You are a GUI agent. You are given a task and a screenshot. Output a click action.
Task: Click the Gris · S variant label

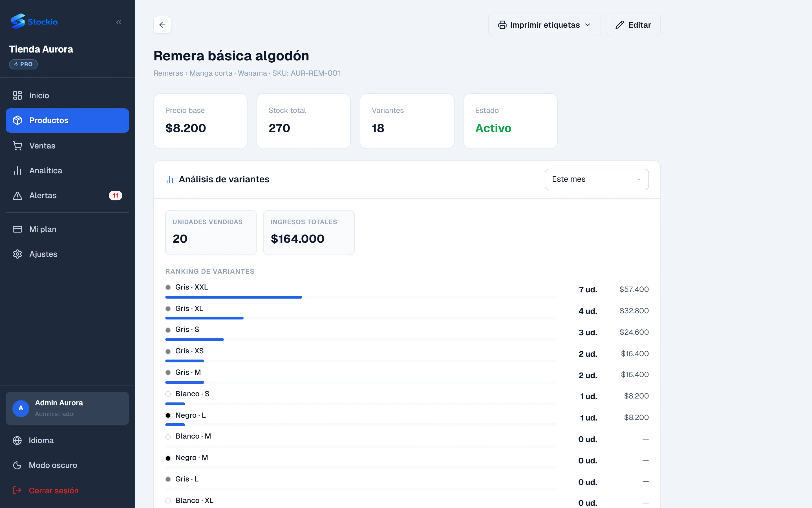pyautogui.click(x=187, y=330)
